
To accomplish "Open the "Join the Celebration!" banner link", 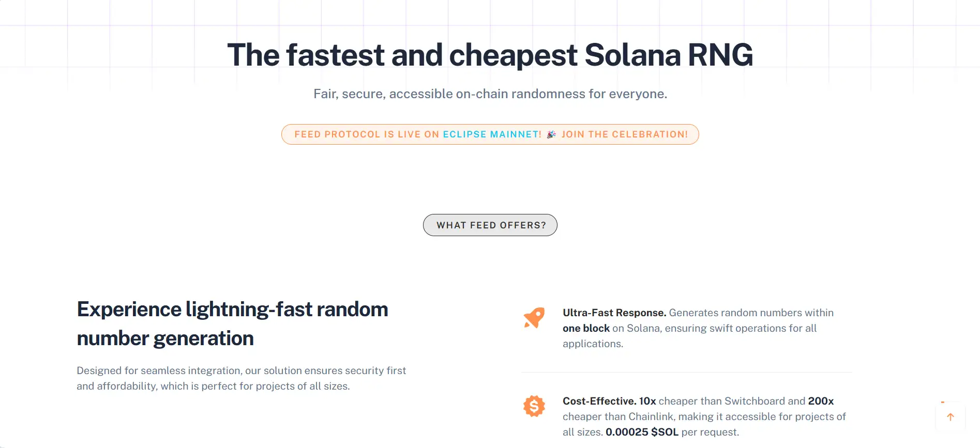I will (x=625, y=134).
